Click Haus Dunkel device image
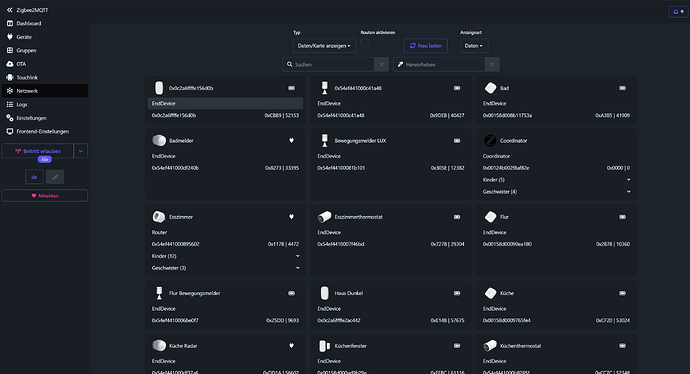Screen dimensions: 690x374 pyautogui.click(x=324, y=293)
